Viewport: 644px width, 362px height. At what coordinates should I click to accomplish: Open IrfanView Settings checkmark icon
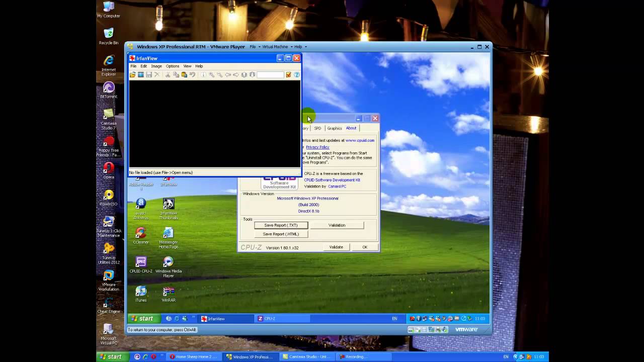point(288,74)
